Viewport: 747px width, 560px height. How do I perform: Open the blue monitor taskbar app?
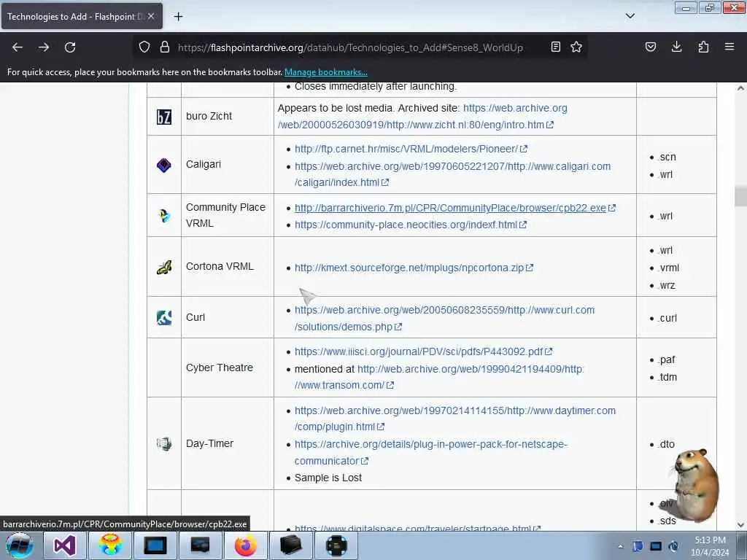tap(155, 545)
